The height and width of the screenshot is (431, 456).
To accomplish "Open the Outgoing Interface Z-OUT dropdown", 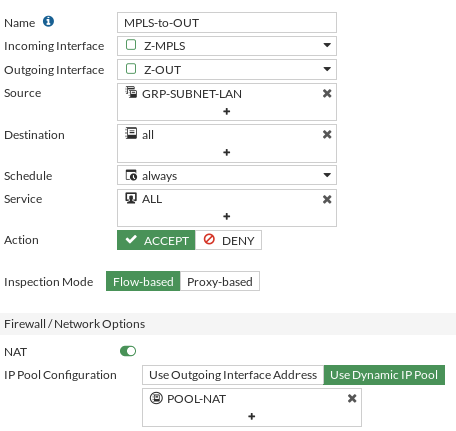I will point(227,69).
